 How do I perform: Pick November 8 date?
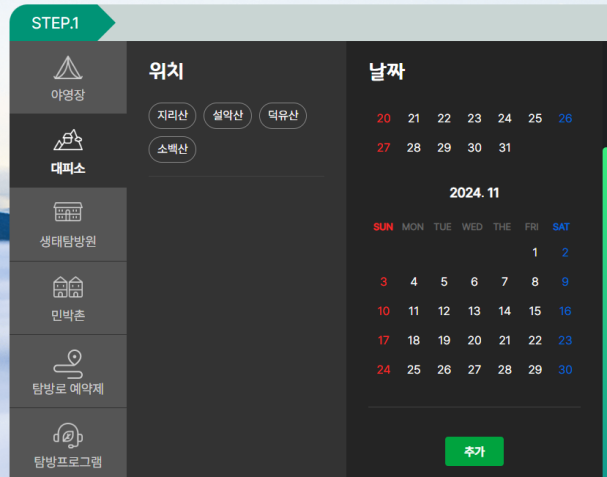tap(535, 282)
